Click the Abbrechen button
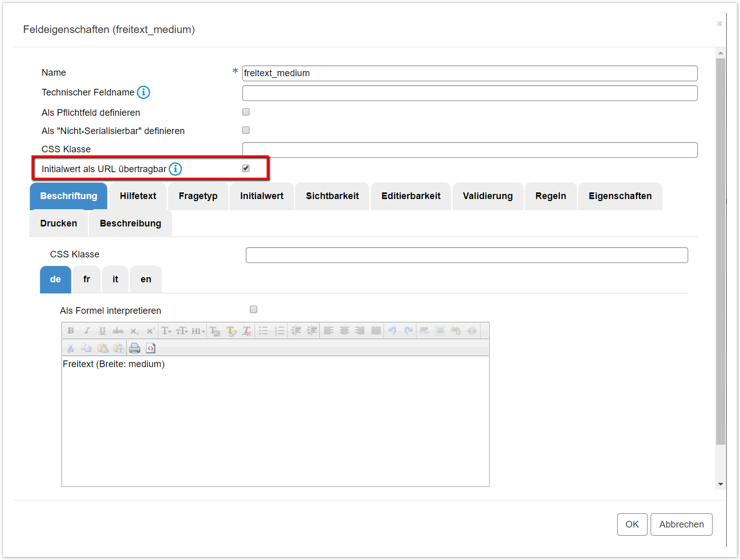740x560 pixels. (681, 524)
